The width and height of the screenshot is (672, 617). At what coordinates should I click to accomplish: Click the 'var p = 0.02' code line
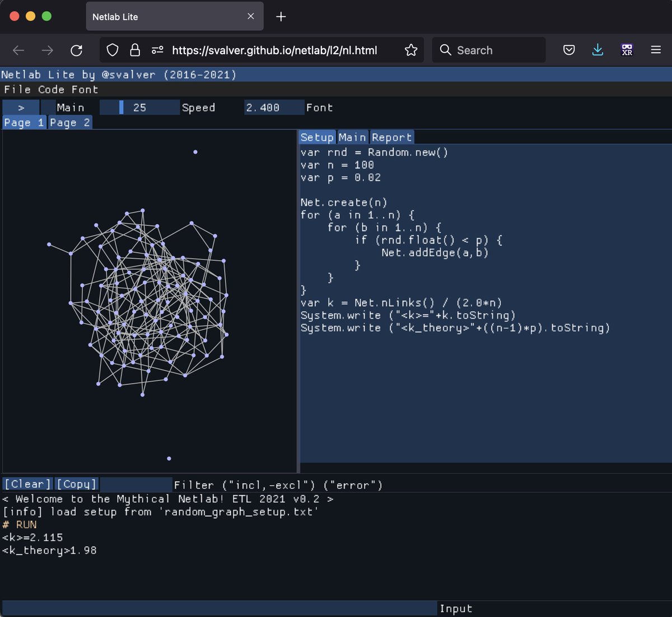click(x=340, y=177)
